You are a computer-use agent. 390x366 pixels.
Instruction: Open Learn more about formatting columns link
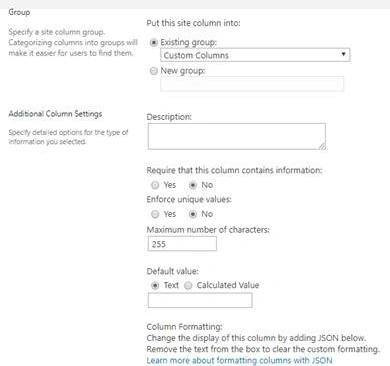tap(239, 360)
